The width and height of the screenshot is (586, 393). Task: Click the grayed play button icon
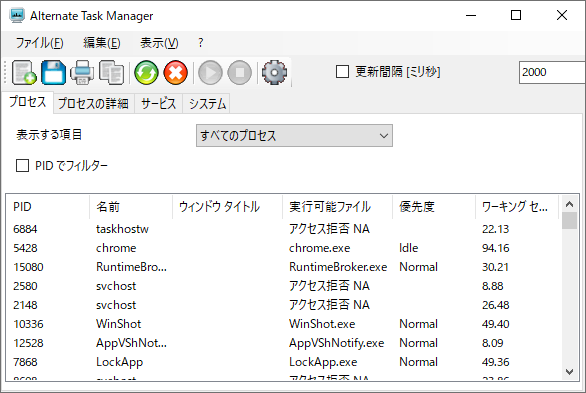(210, 72)
